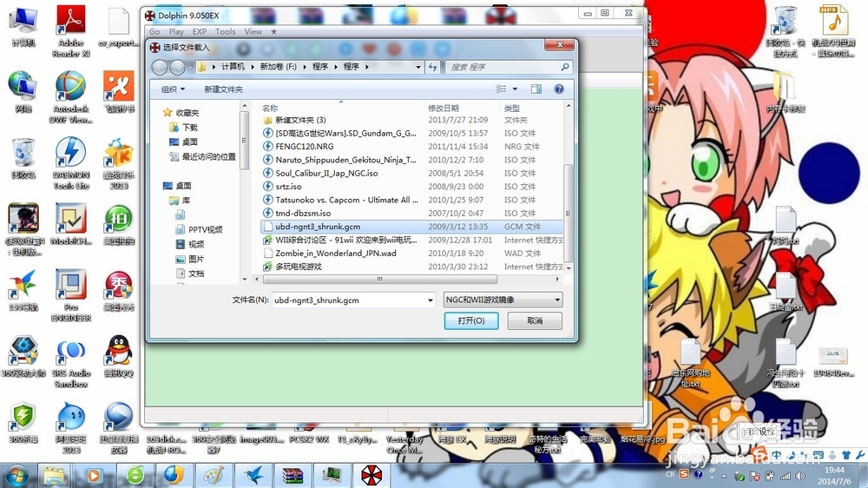Image resolution: width=868 pixels, height=488 pixels.
Task: Click the 新建文件夹 button
Action: pos(223,89)
